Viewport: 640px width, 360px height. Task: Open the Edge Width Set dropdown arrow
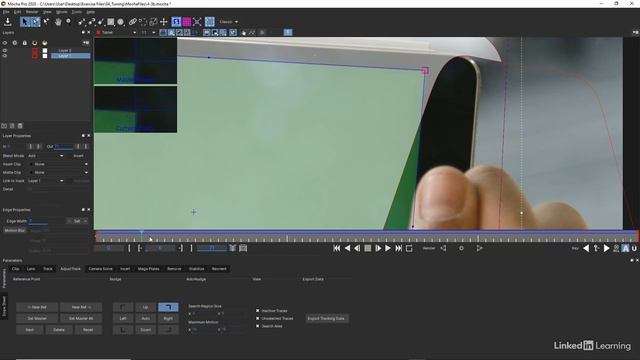pos(85,221)
